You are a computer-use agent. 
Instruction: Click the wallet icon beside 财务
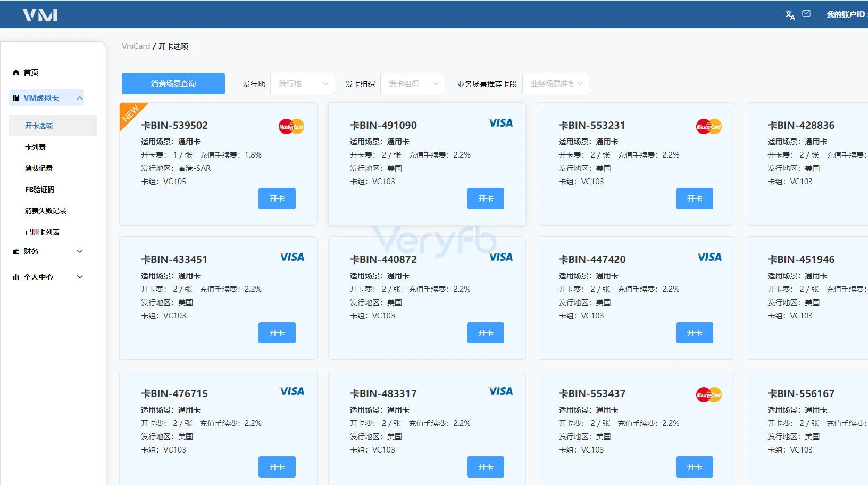16,251
